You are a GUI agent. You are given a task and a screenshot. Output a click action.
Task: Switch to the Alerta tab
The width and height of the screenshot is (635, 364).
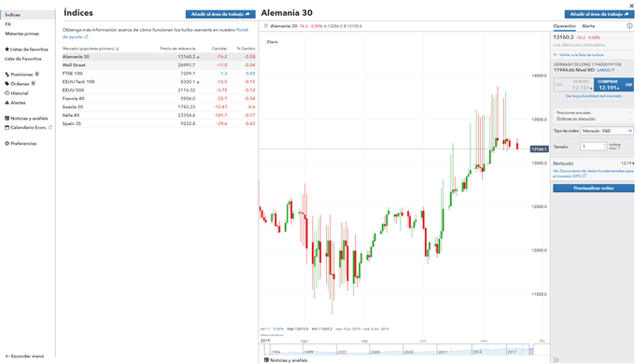tap(588, 26)
